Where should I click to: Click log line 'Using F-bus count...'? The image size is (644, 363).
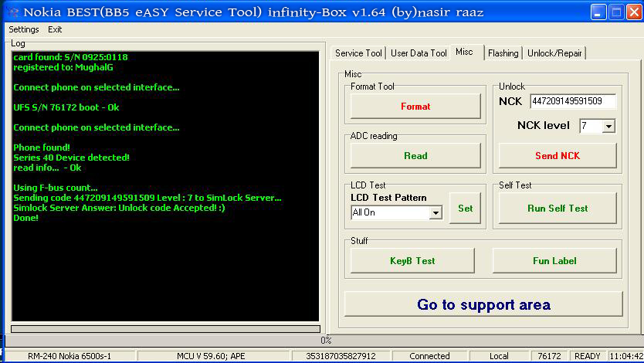tap(56, 188)
